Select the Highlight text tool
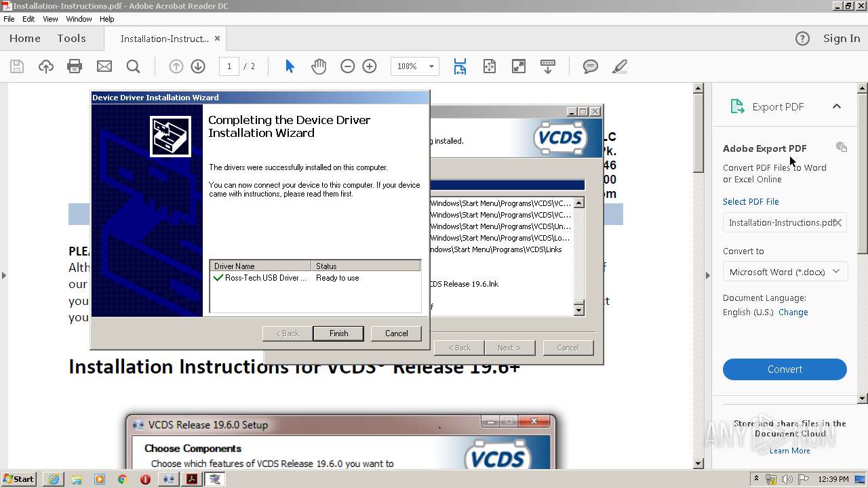Viewport: 868px width, 488px height. (x=619, y=66)
